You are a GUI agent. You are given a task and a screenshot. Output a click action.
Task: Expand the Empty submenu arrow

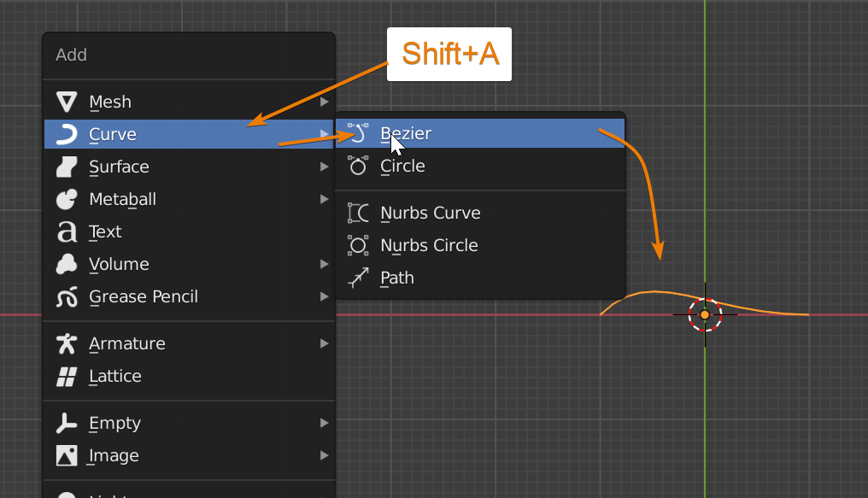coord(324,424)
